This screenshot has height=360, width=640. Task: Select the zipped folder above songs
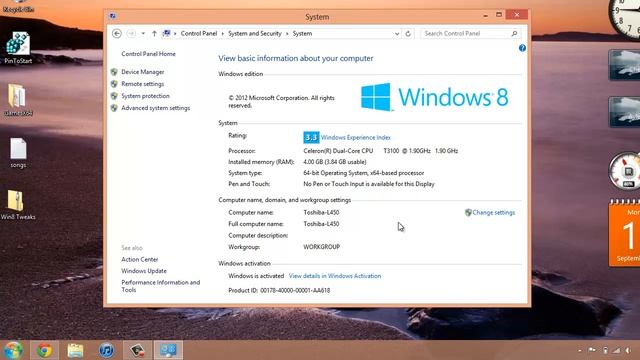(18, 100)
